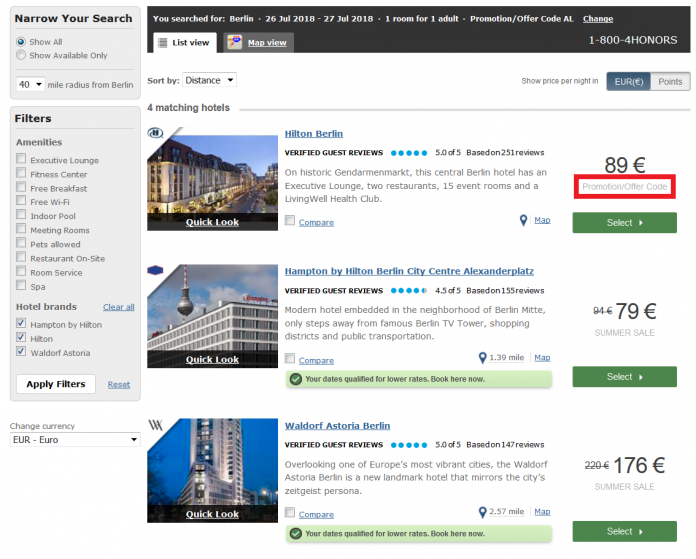Screen dimensions: 696x559
Task: Uncheck the Hilton brand filter
Action: point(21,337)
